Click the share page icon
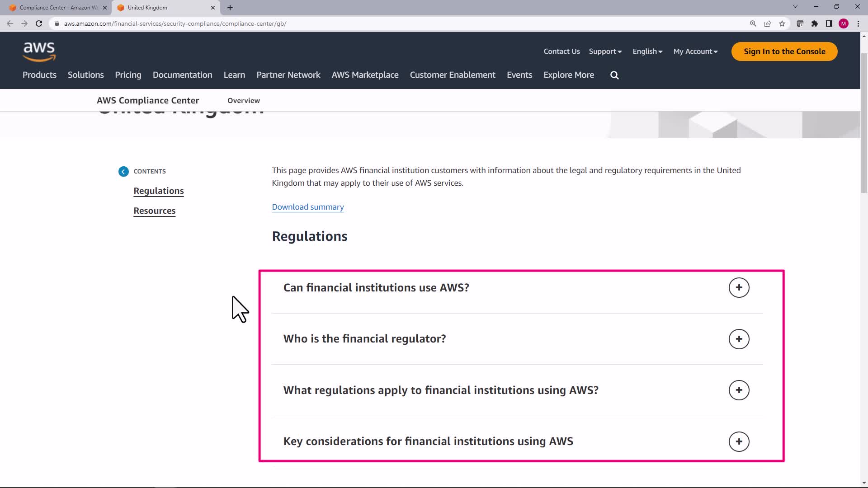Image resolution: width=868 pixels, height=488 pixels. tap(768, 24)
